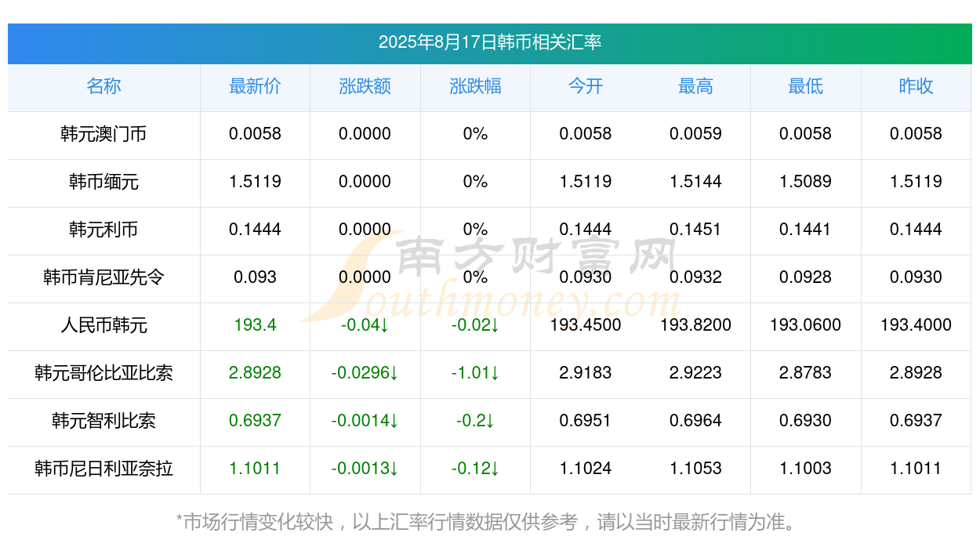Select the '涨跌幅' column header
The height and width of the screenshot is (547, 980).
tap(475, 86)
